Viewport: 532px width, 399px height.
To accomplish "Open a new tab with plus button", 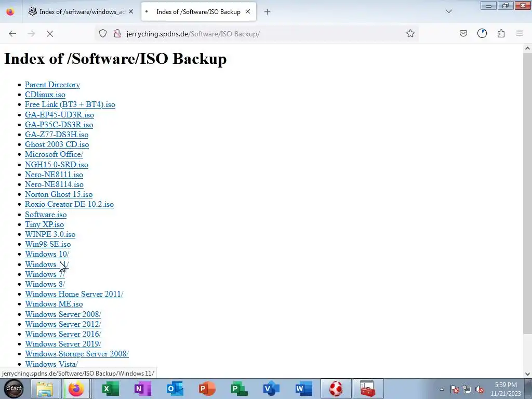I will click(x=268, y=12).
